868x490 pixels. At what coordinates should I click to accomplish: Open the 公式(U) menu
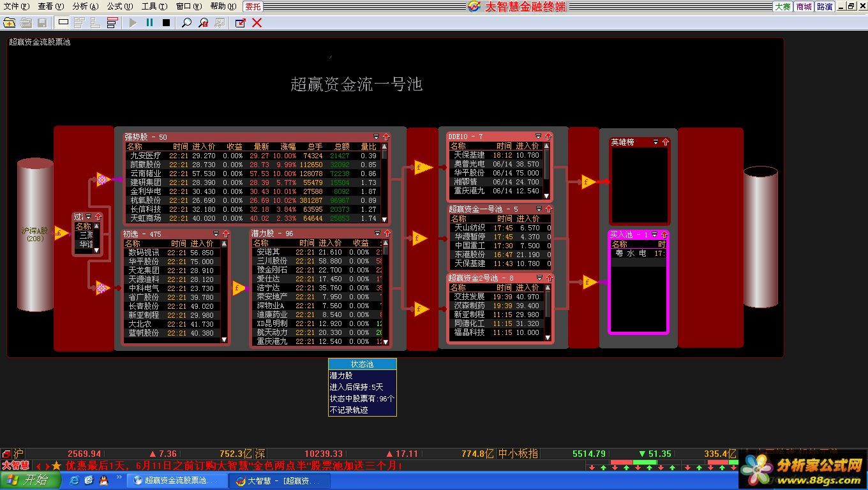coord(120,6)
